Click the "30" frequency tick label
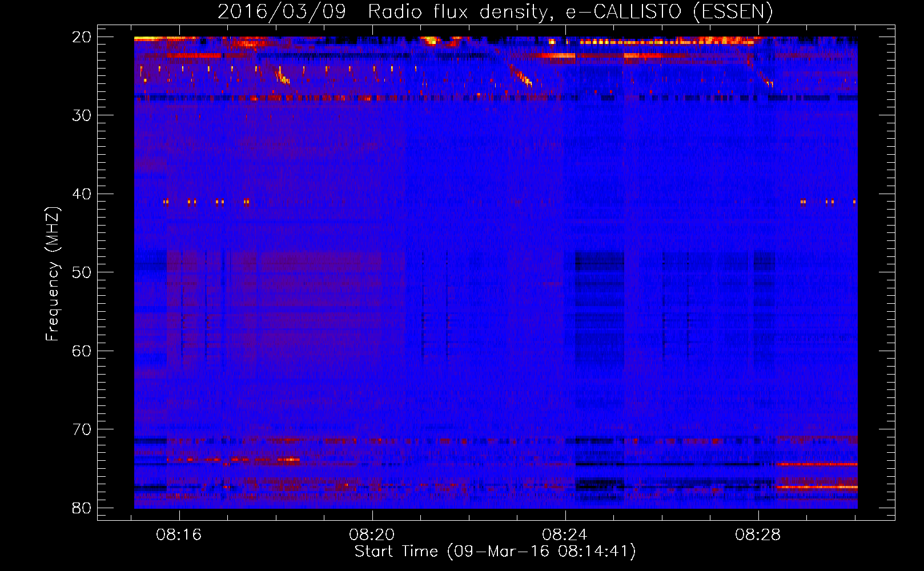The width and height of the screenshot is (924, 571). coord(82,115)
